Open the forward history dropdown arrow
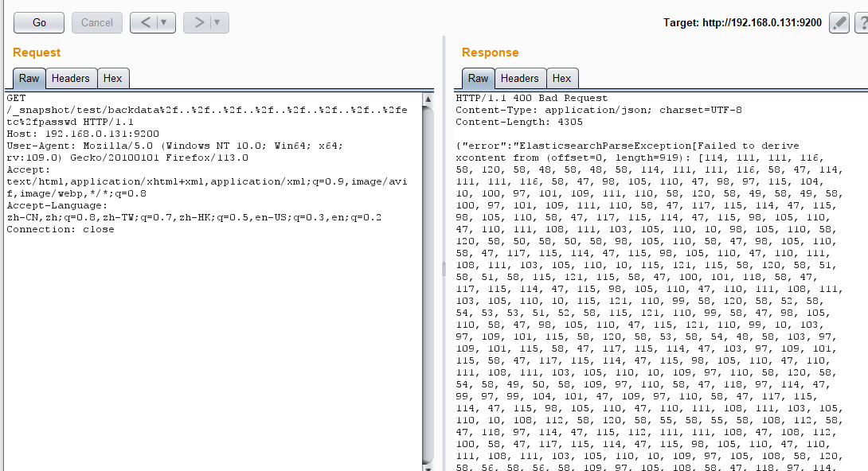Image resolution: width=868 pixels, height=471 pixels. [x=217, y=22]
